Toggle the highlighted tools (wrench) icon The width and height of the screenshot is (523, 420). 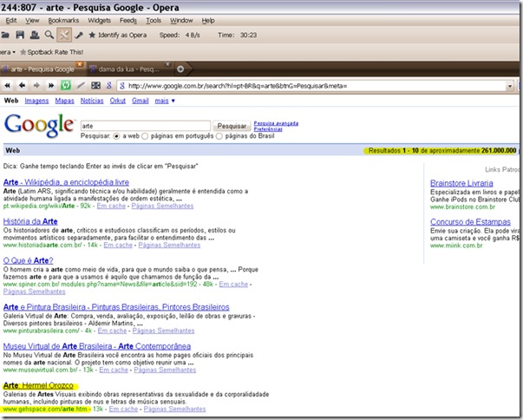click(64, 35)
